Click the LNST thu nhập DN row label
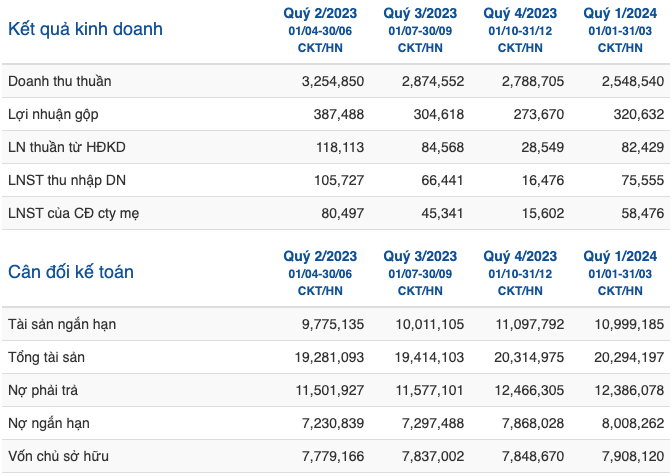672x476 pixels. click(x=67, y=181)
